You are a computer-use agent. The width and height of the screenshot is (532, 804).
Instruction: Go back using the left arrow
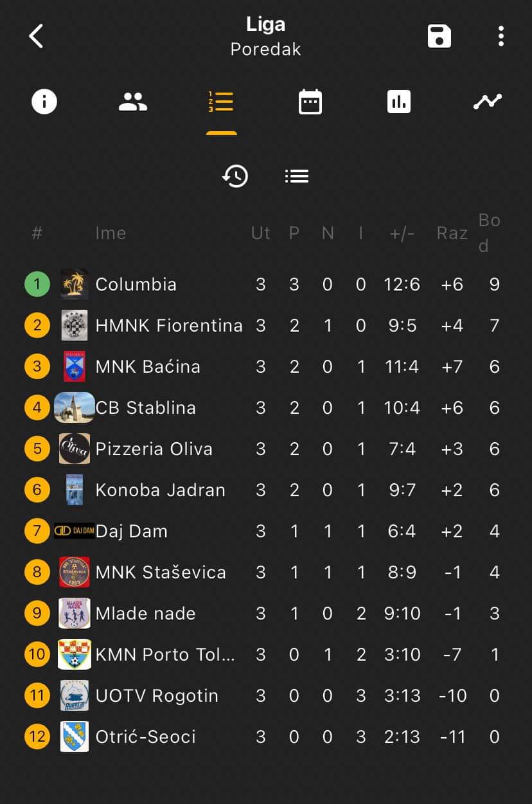(x=36, y=36)
